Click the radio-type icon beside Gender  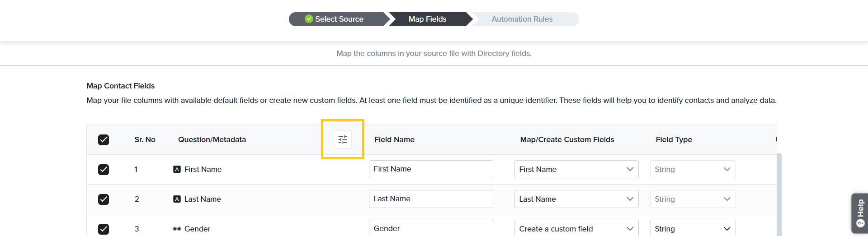177,229
